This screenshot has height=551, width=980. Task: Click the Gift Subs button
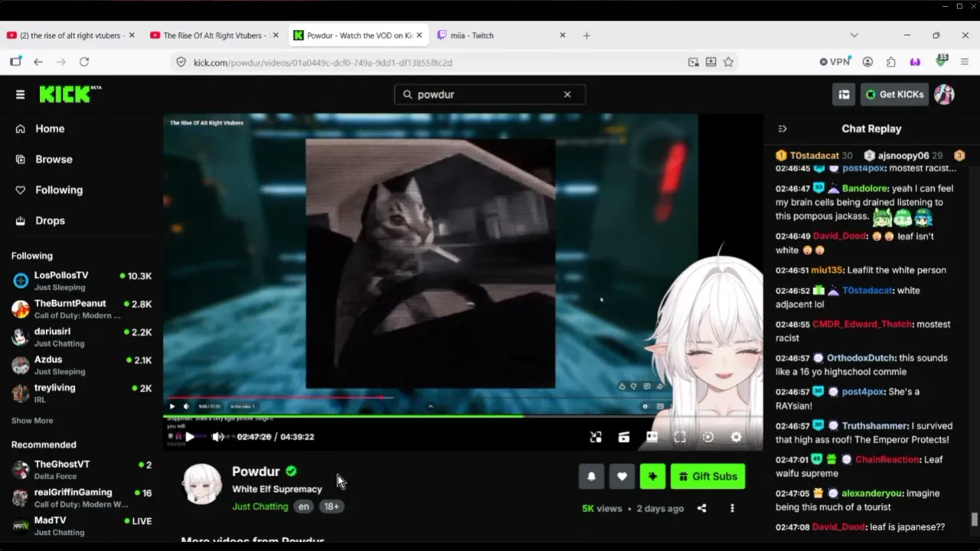[707, 476]
